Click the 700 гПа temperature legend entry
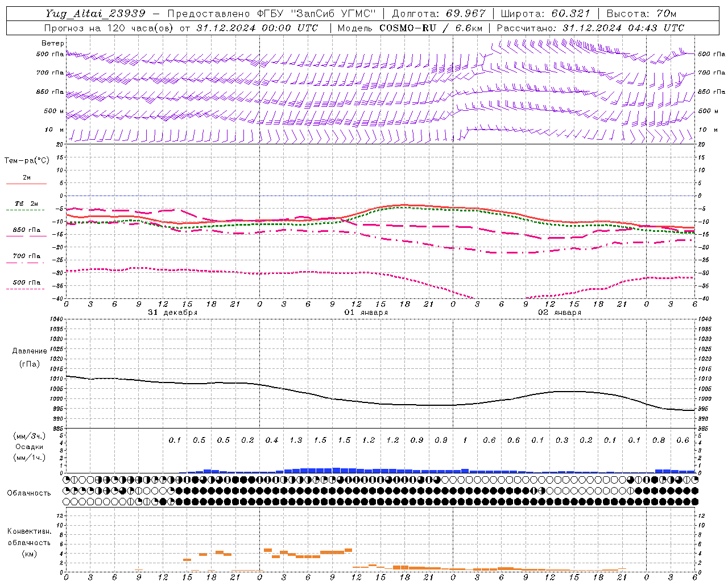The image size is (728, 582). coord(27,256)
